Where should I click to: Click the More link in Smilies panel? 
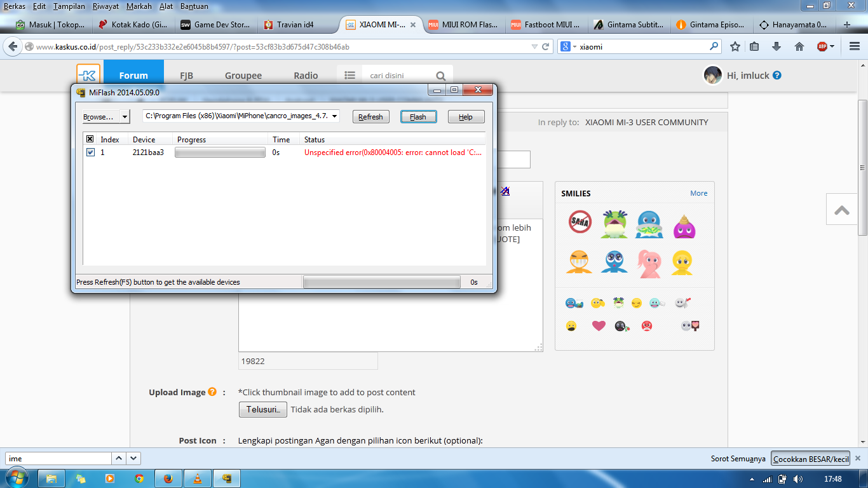click(x=699, y=193)
